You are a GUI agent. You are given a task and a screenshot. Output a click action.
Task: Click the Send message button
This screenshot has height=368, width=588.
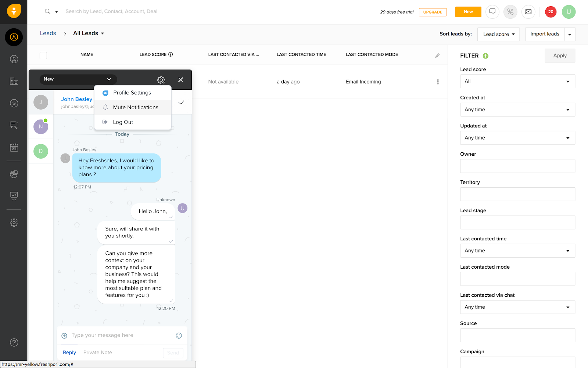(x=173, y=353)
